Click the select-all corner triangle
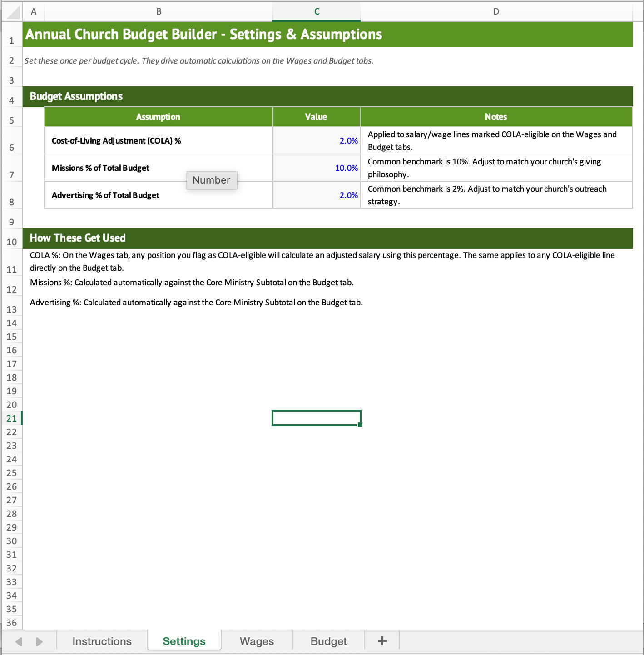Viewport: 644px width, 655px height. pos(12,11)
